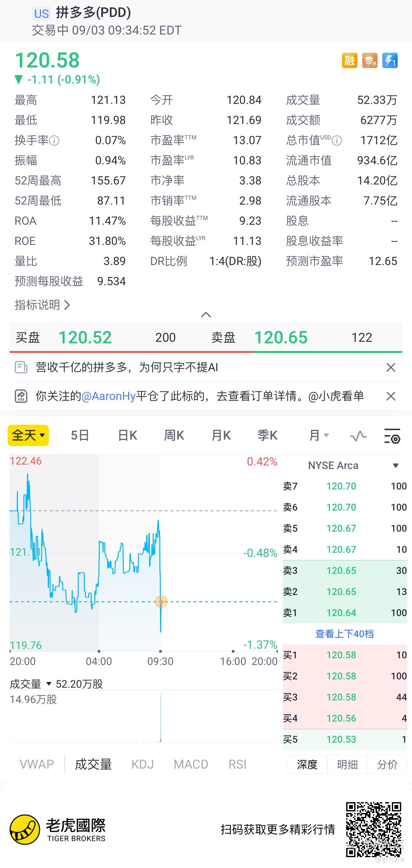Show the 季K chart

[267, 435]
